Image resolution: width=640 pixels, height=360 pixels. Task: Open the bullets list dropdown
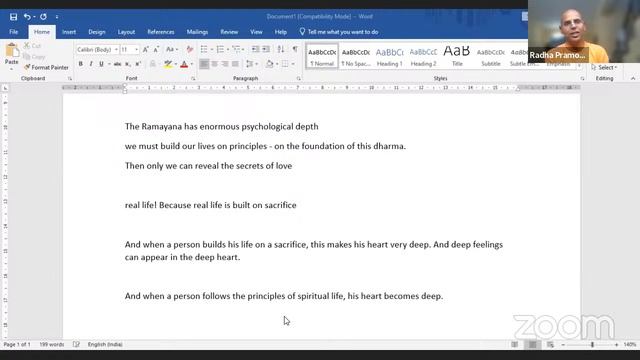212,49
